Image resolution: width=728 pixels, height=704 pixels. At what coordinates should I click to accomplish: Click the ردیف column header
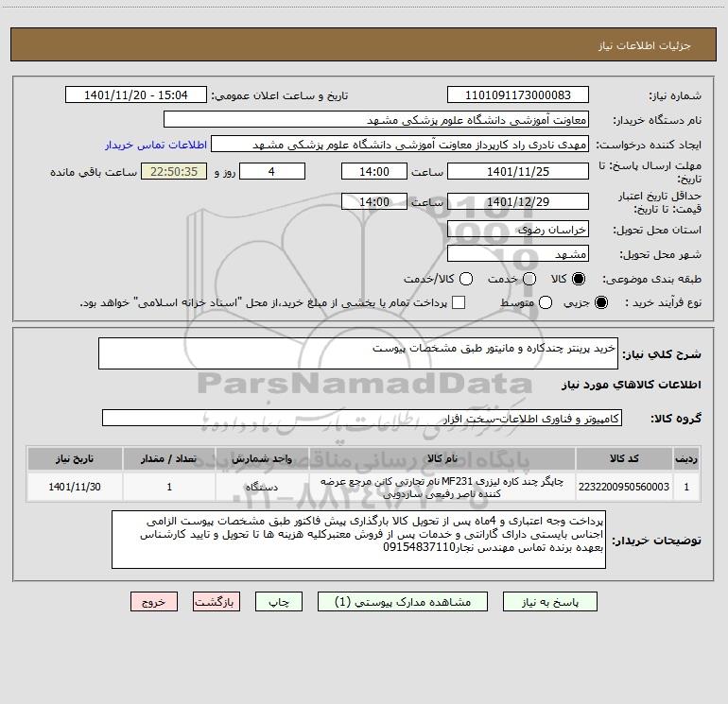point(686,458)
